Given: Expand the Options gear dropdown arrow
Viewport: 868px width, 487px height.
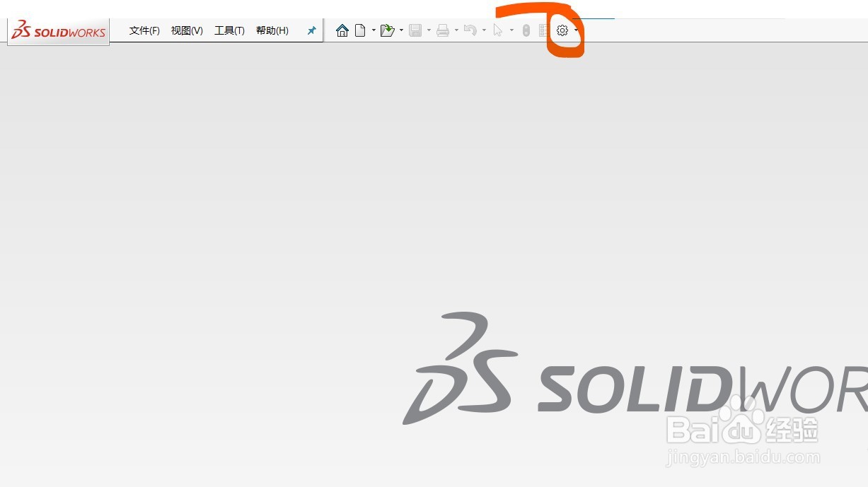Looking at the screenshot, I should [x=577, y=30].
